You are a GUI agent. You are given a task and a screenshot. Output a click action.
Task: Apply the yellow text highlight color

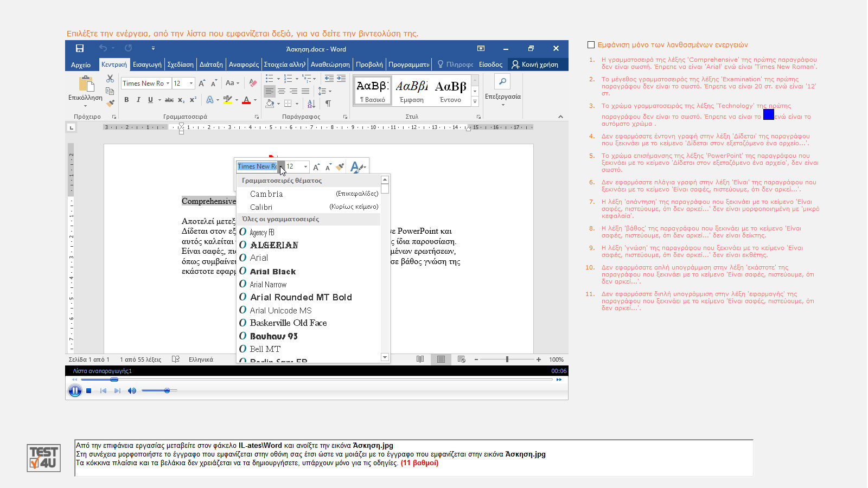click(228, 100)
